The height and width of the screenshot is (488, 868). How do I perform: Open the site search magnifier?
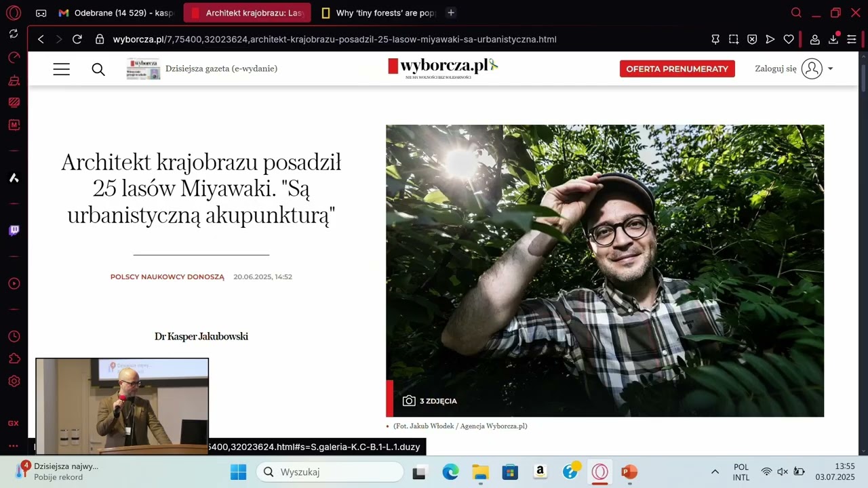(98, 69)
